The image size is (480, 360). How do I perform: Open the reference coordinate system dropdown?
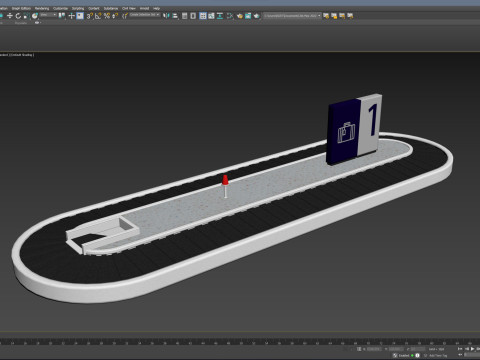click(x=48, y=15)
